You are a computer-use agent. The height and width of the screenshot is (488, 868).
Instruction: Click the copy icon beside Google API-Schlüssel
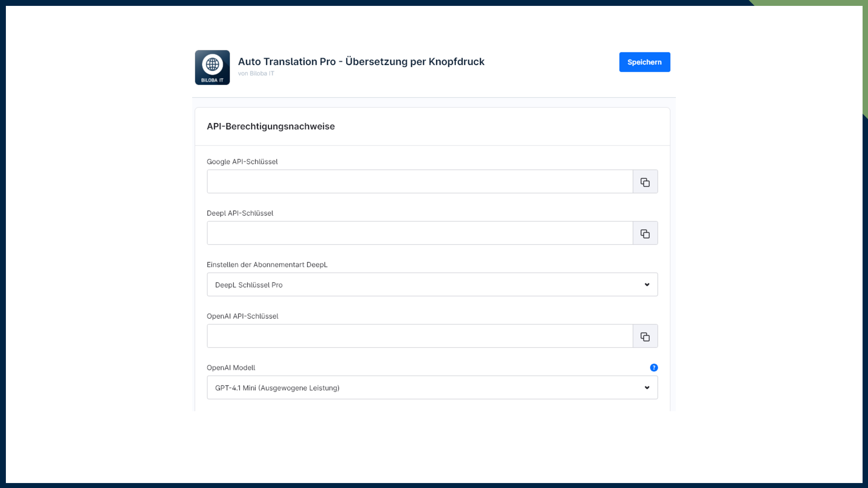pyautogui.click(x=645, y=181)
